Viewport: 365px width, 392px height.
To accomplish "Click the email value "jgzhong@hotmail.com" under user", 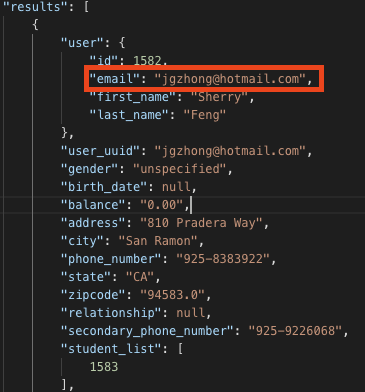I will (230, 79).
